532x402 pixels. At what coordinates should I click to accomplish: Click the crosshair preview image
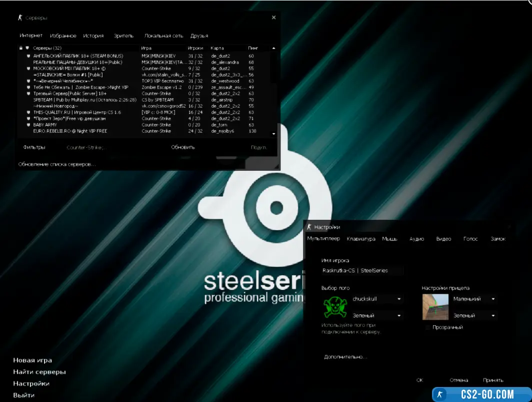point(435,306)
